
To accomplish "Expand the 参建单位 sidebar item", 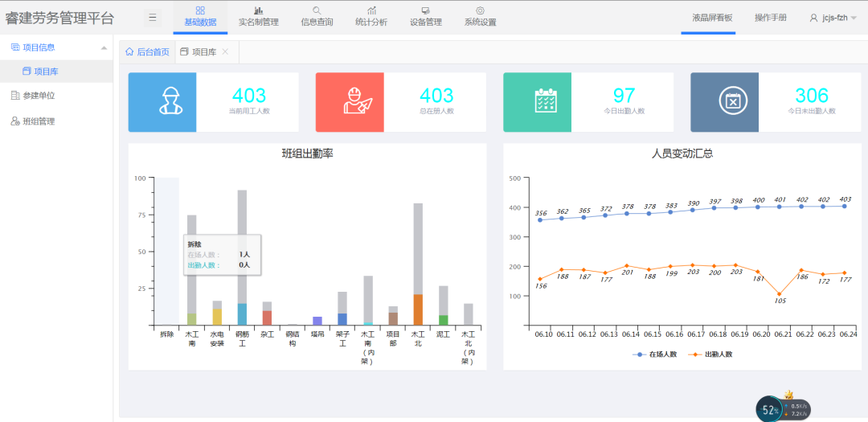I will click(39, 96).
